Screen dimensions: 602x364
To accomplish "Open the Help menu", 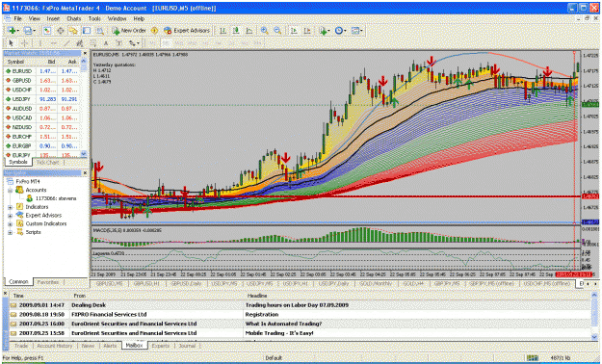I will pyautogui.click(x=139, y=18).
